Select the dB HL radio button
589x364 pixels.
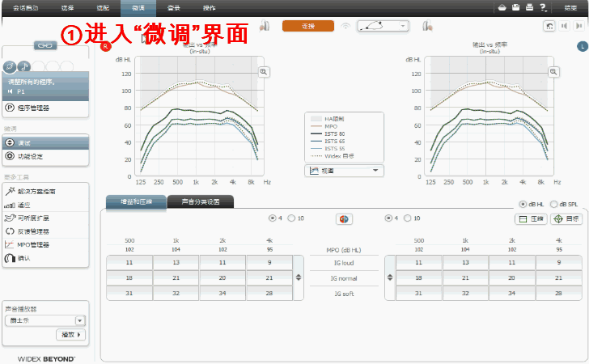[x=523, y=204]
